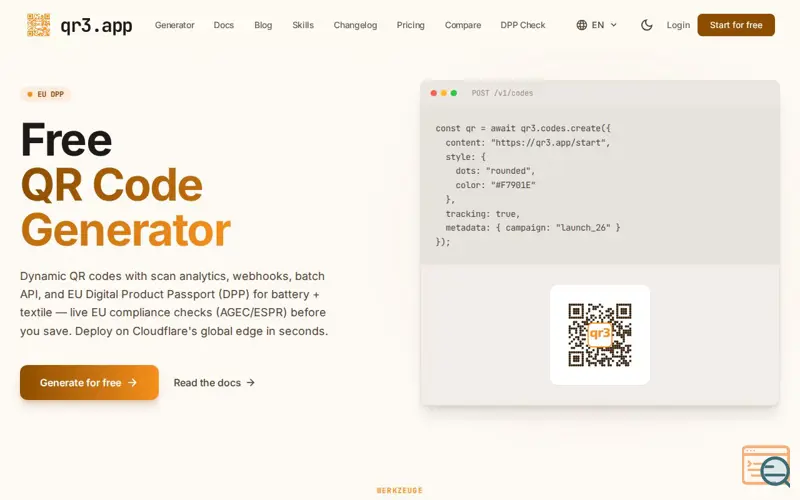800x500 pixels.
Task: Click the "tracking: true," code line
Action: (x=483, y=214)
